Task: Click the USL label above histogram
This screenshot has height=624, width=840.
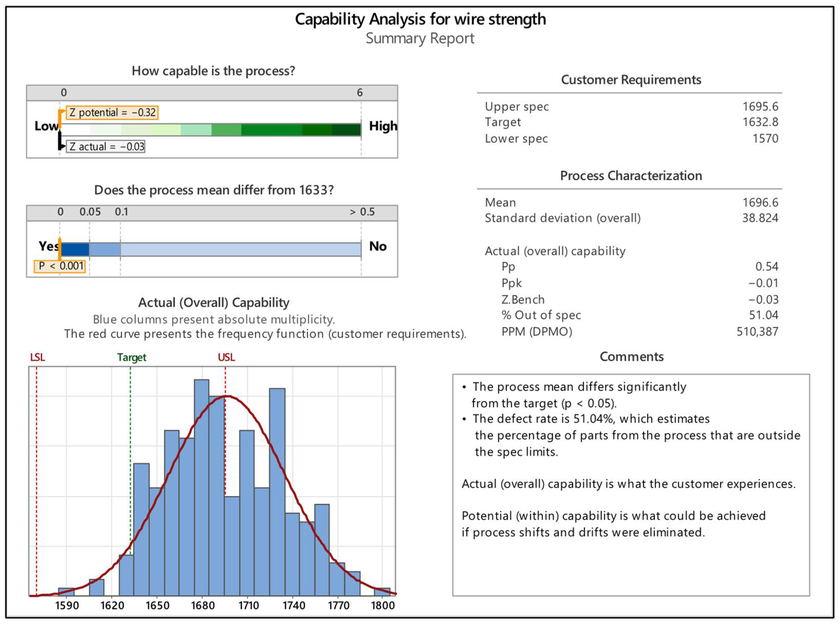Action: tap(226, 357)
